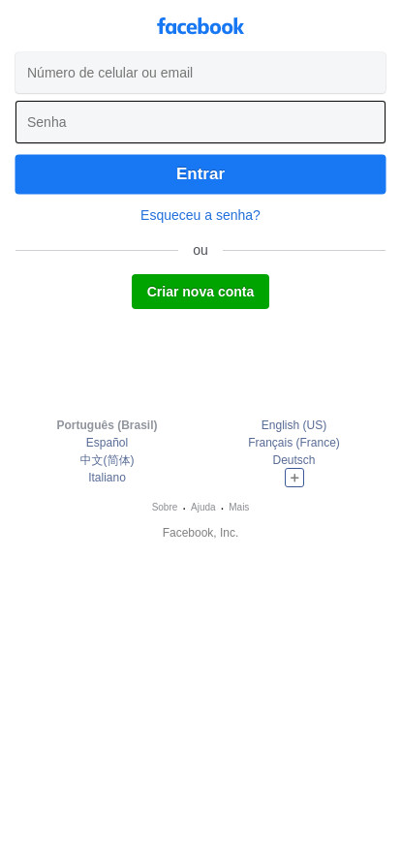Open the Sobre footer link
Viewport: 401px width, 868px height.
165,507
